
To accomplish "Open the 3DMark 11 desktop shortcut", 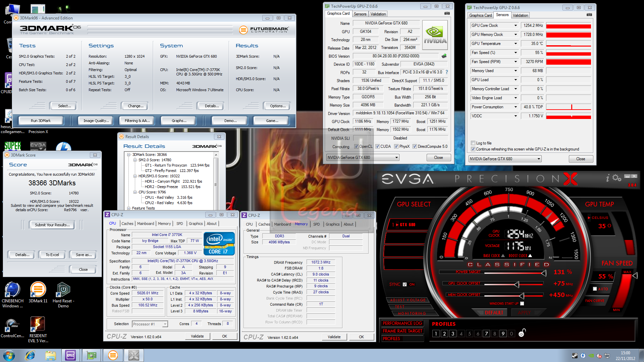I will [38, 293].
